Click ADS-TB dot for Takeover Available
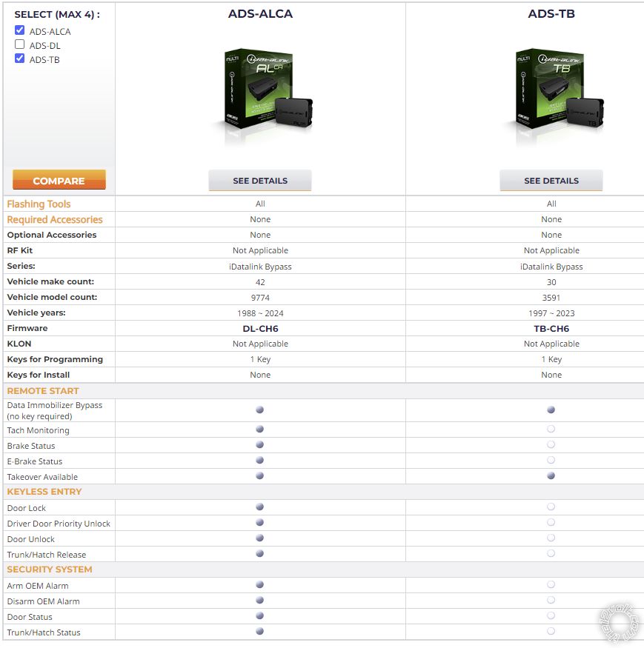 (551, 475)
